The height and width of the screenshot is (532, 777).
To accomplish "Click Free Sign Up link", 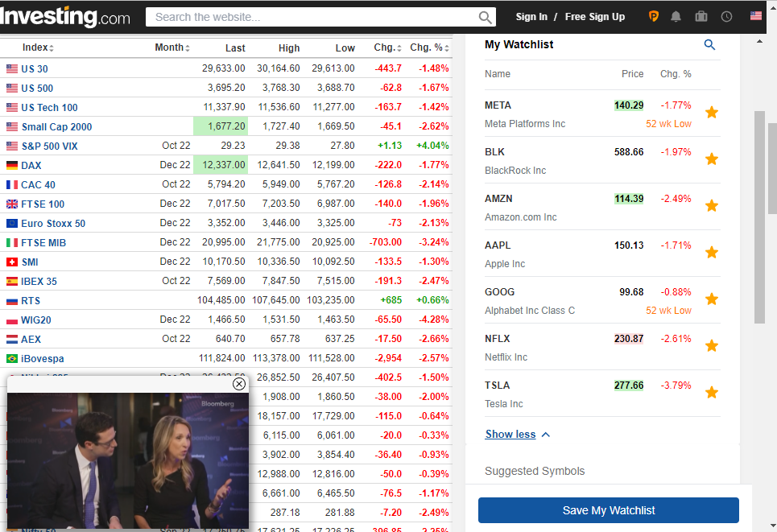I will [x=595, y=17].
